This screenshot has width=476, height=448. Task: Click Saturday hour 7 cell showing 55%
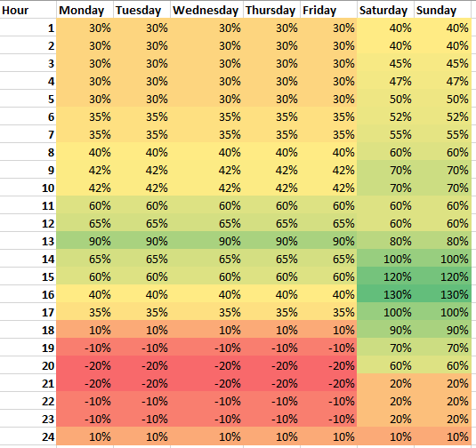tap(385, 135)
